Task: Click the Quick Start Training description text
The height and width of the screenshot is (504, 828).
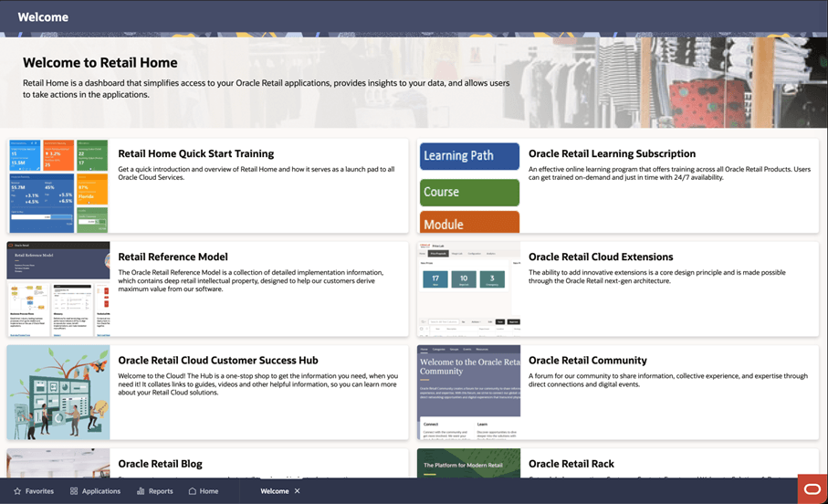Action: 257,173
